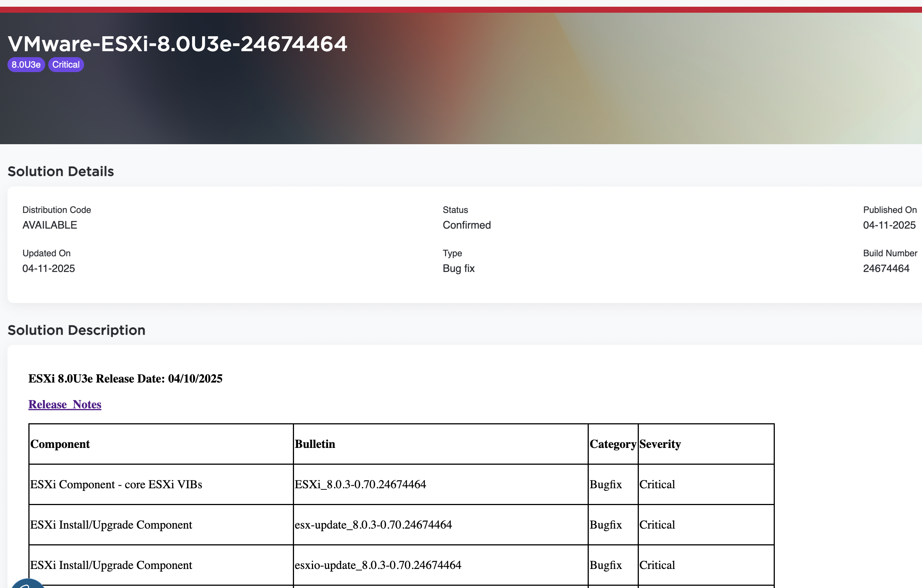922x588 pixels.
Task: Click the ESXi 8.0U3e Release Date text
Action: (125, 378)
